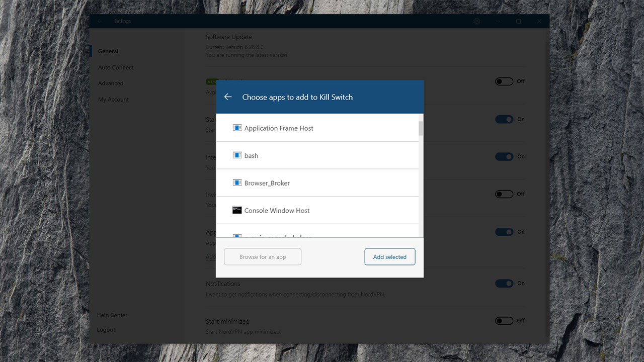This screenshot has height=362, width=644.
Task: Select the bash app icon
Action: (237, 155)
